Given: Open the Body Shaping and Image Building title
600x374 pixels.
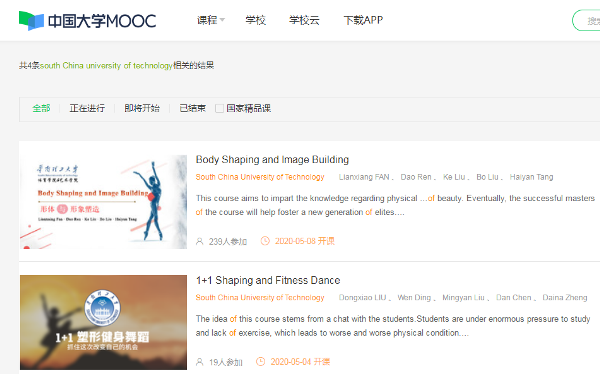Looking at the screenshot, I should pos(272,160).
